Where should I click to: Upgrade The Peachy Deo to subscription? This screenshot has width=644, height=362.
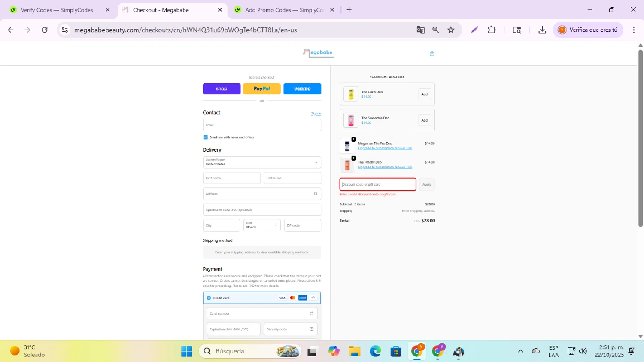[385, 167]
